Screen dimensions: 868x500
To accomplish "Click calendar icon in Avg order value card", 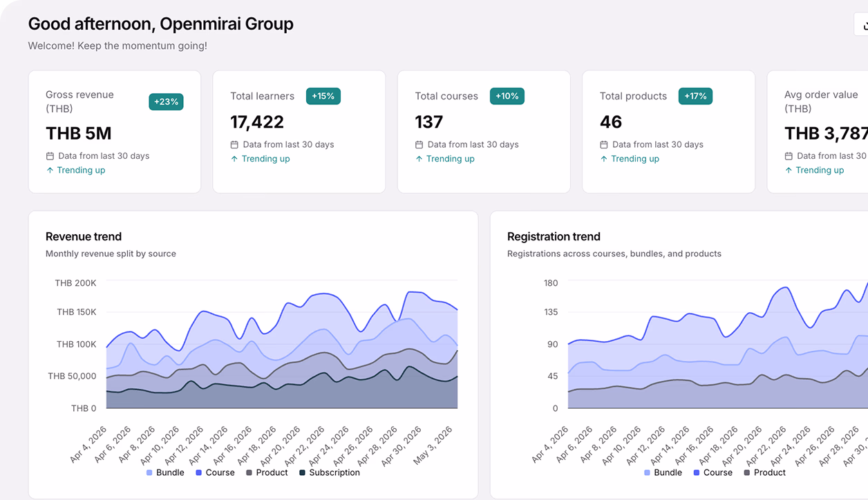I will click(789, 156).
